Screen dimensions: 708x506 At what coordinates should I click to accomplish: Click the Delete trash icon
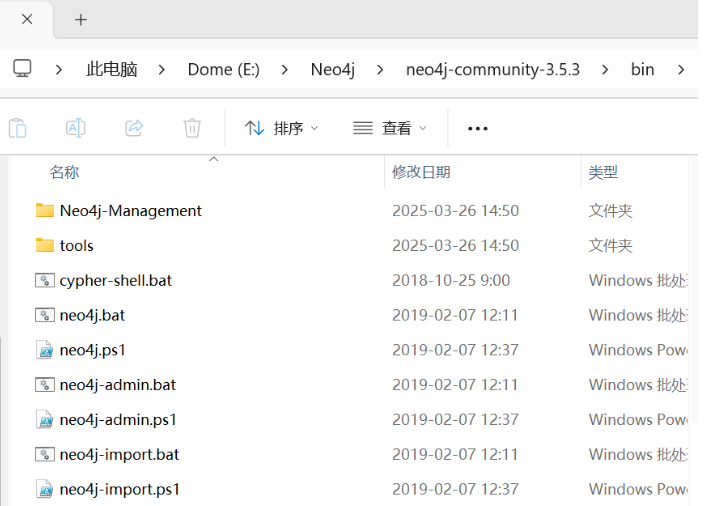(x=192, y=128)
